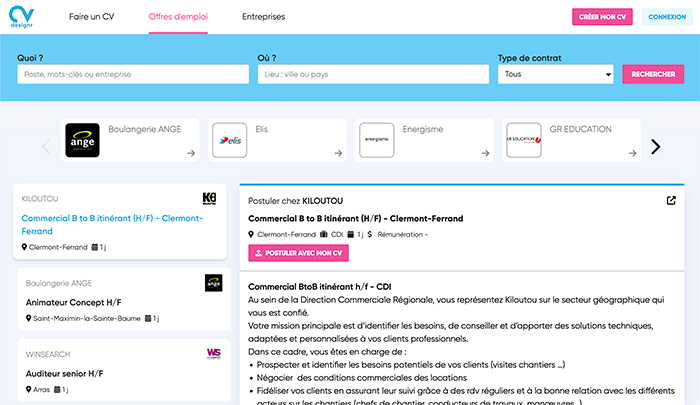The height and width of the screenshot is (405, 700).
Task: Open the Type de contrat dropdown
Action: point(556,74)
